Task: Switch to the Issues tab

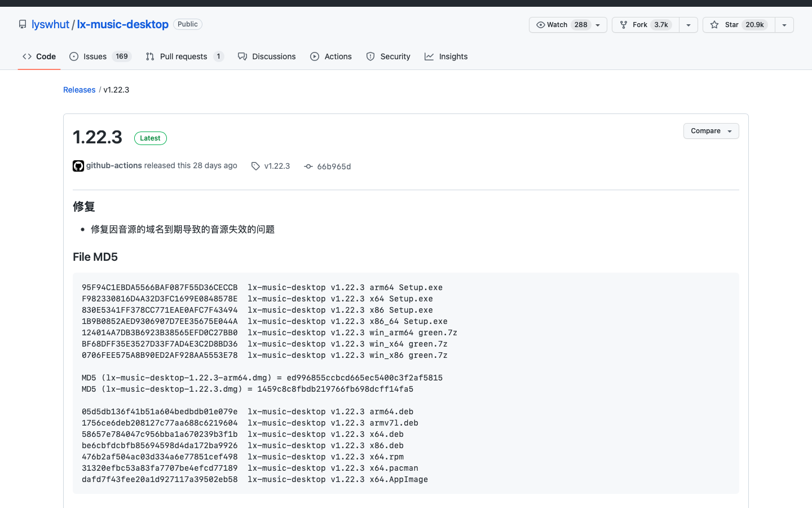Action: (100, 56)
